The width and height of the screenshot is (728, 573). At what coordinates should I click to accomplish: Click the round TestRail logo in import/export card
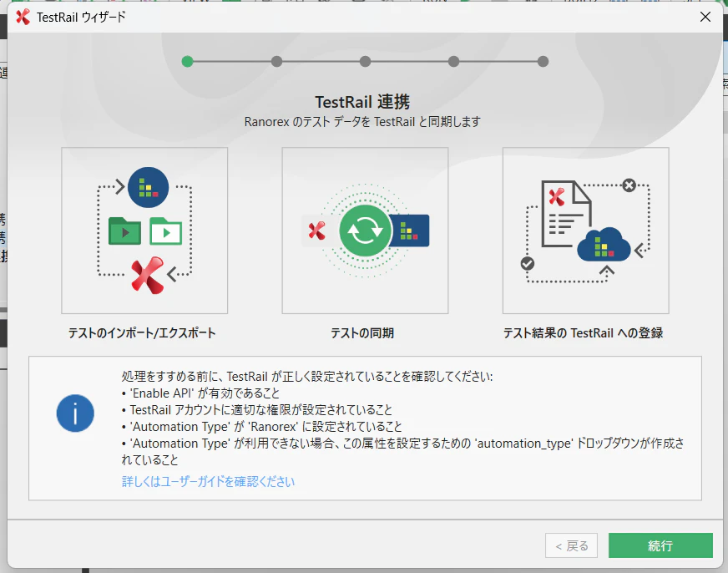point(148,187)
